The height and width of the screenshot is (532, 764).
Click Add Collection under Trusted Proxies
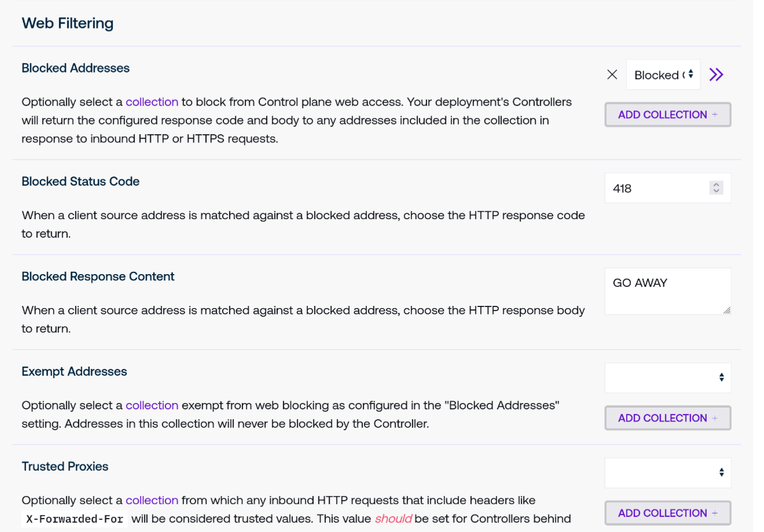pos(667,513)
